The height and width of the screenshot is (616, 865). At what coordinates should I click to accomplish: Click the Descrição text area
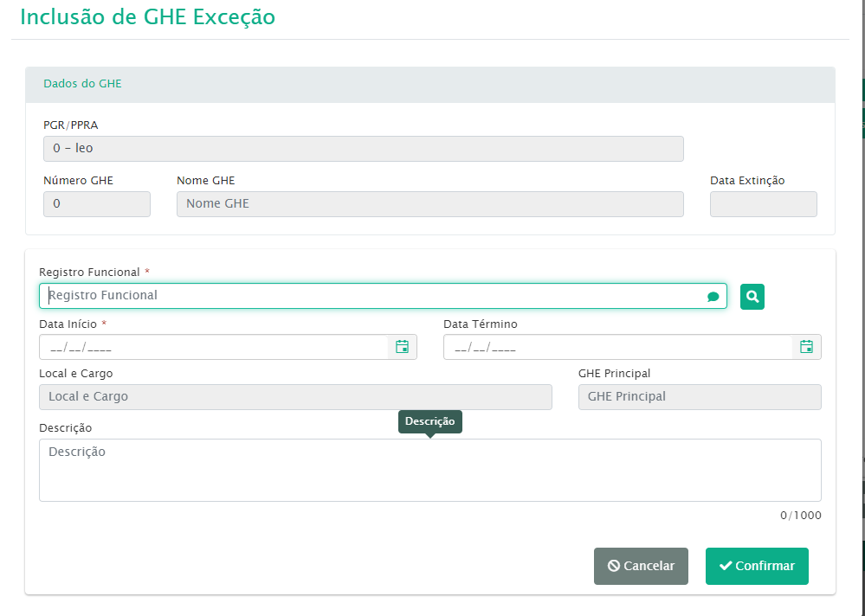(429, 470)
